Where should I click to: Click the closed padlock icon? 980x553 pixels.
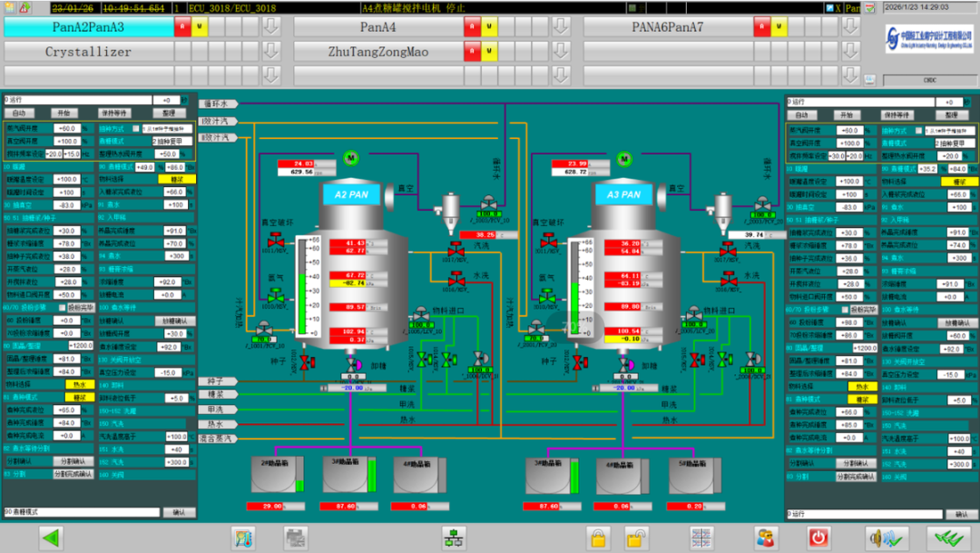[597, 538]
